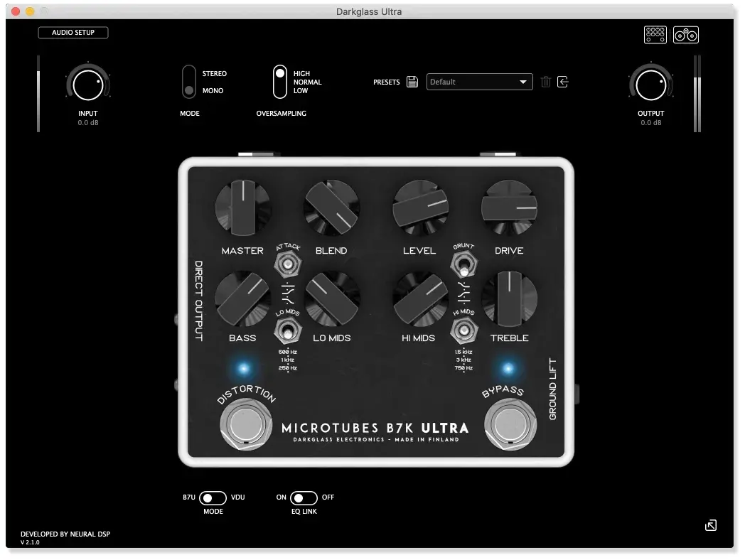Click the VDU mode label
This screenshot has width=745, height=560.
(x=238, y=497)
